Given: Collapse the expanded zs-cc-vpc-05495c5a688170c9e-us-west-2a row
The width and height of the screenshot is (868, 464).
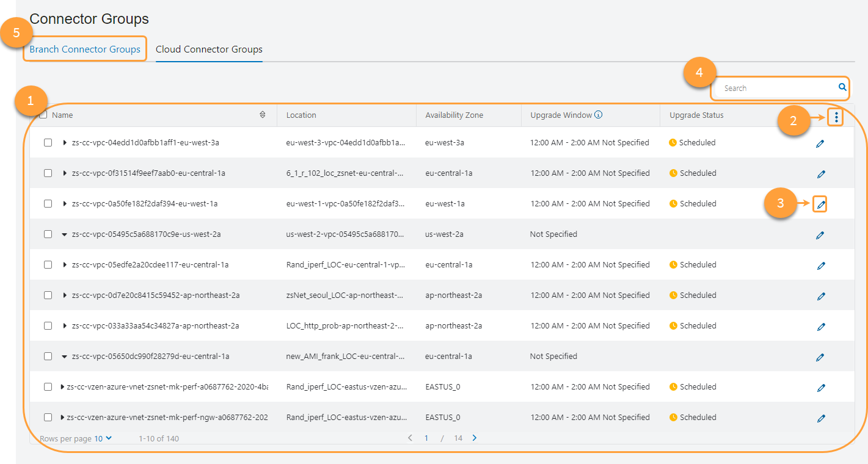Looking at the screenshot, I should (65, 234).
